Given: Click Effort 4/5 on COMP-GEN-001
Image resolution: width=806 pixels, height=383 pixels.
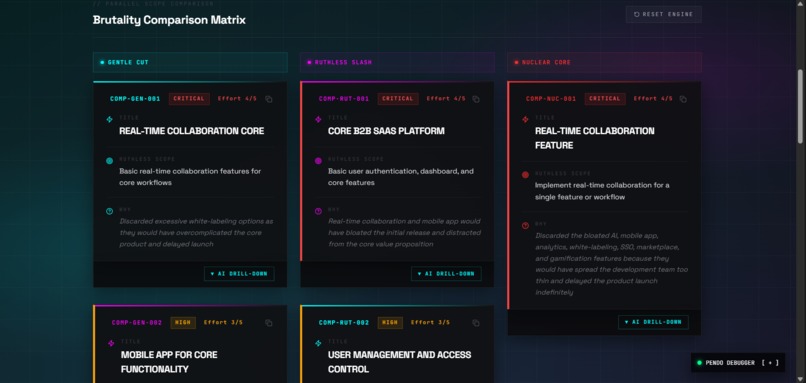Looking at the screenshot, I should [x=237, y=99].
